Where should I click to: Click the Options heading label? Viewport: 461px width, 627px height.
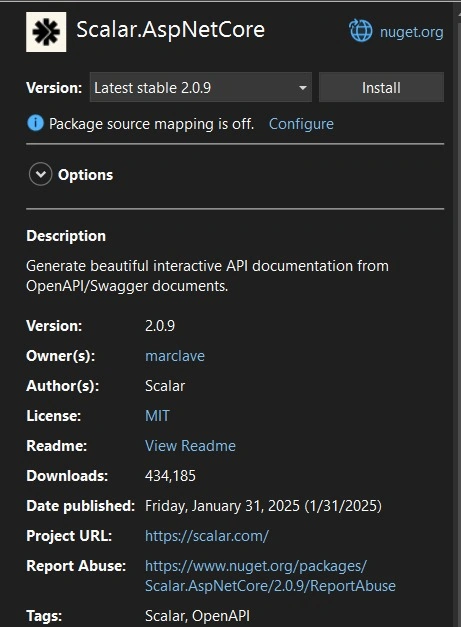point(86,175)
